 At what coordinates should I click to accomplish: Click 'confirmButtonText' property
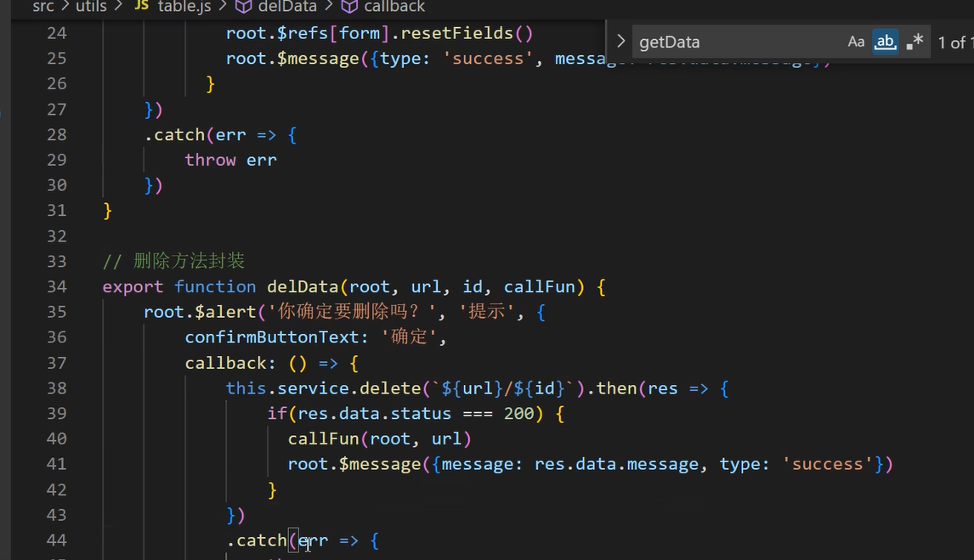tap(272, 337)
